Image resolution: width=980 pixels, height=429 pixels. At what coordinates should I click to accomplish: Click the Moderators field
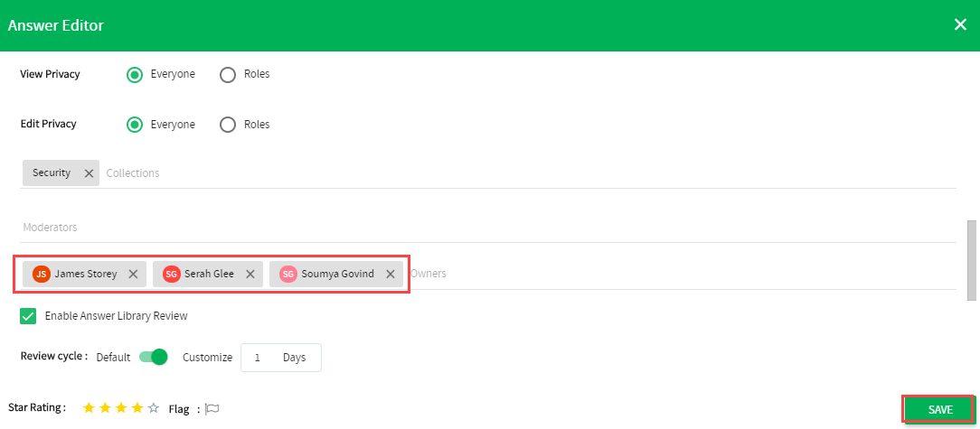point(488,228)
